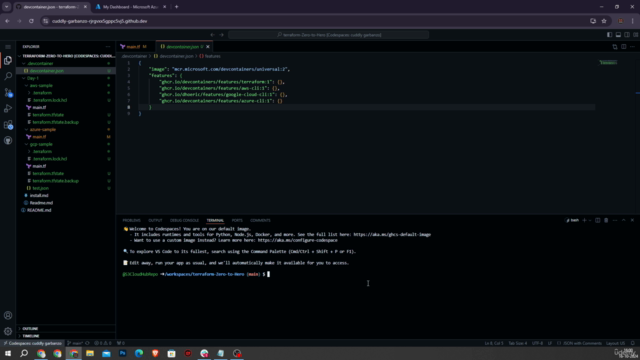
Task: Split the editor to the right
Action: coord(624,47)
